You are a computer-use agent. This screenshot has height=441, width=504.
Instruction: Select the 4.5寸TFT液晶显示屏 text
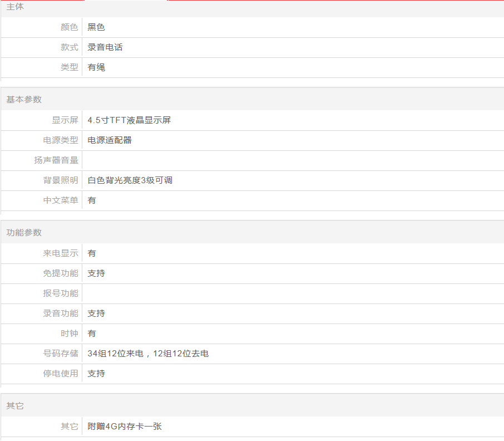click(x=129, y=120)
